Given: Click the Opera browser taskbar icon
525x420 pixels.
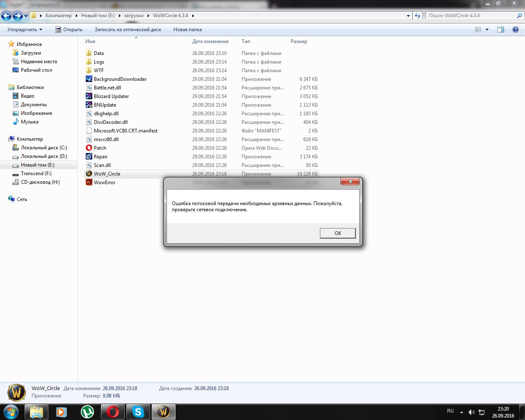Looking at the screenshot, I should 113,412.
